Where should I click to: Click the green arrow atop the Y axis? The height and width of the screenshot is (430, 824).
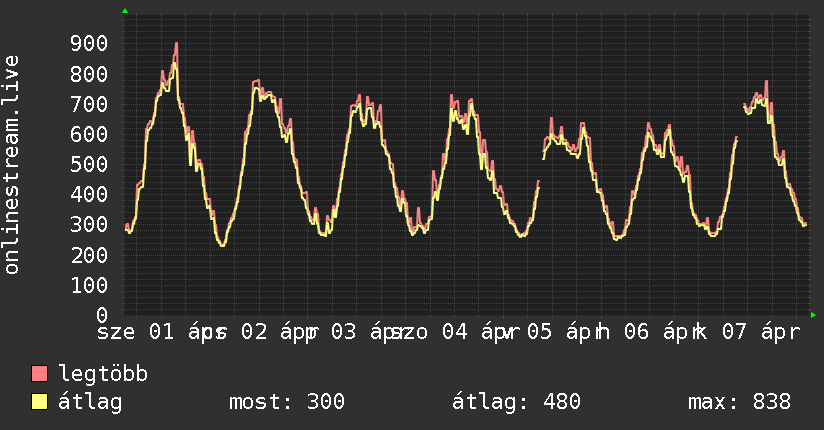click(124, 11)
